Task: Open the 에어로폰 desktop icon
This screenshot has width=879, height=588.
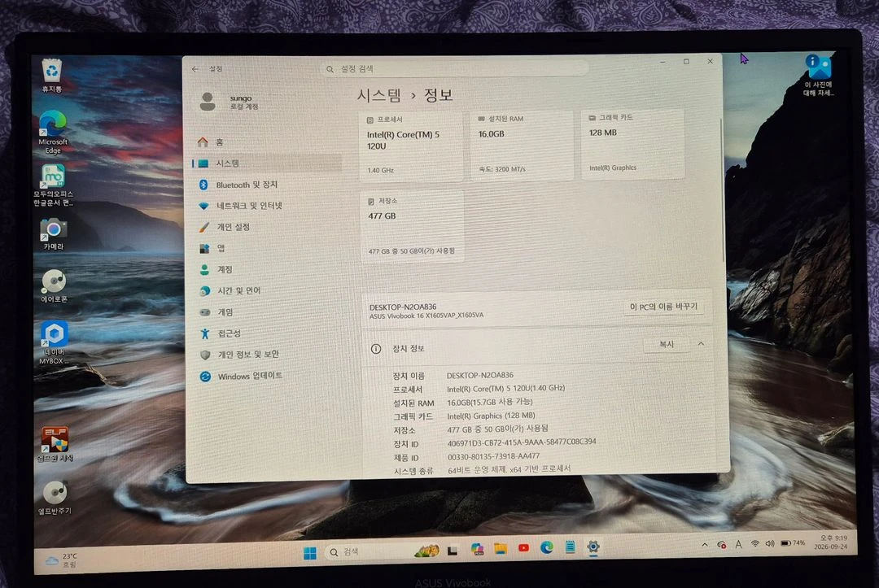Action: pos(54,286)
